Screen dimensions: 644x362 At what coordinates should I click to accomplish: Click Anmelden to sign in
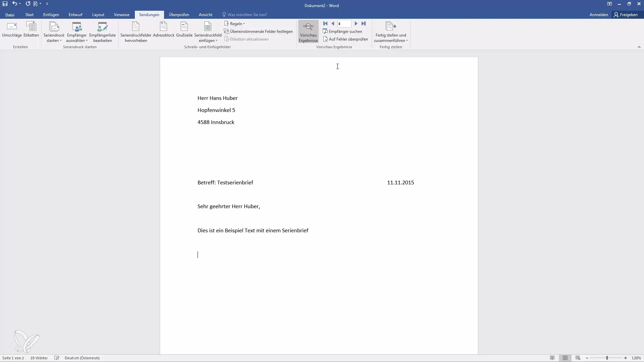[599, 15]
